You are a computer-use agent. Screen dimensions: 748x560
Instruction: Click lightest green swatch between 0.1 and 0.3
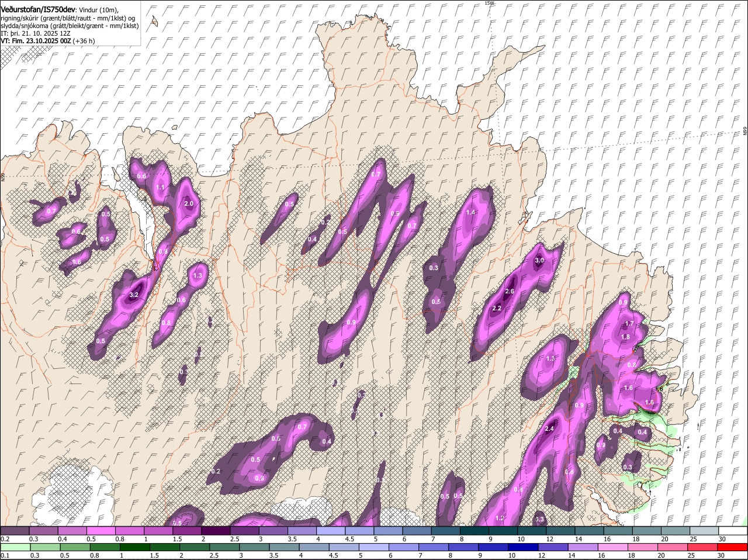tap(16, 547)
